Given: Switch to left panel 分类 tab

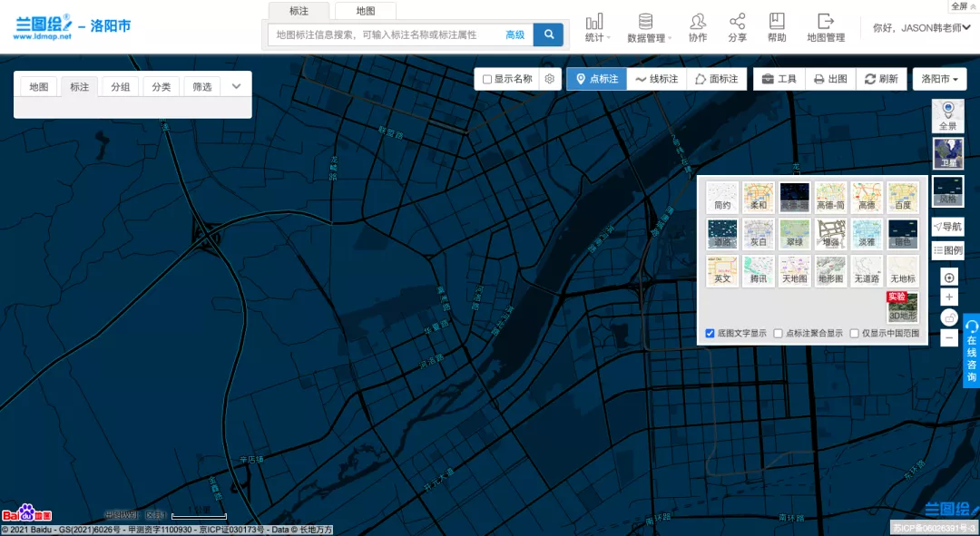Looking at the screenshot, I should (x=162, y=87).
